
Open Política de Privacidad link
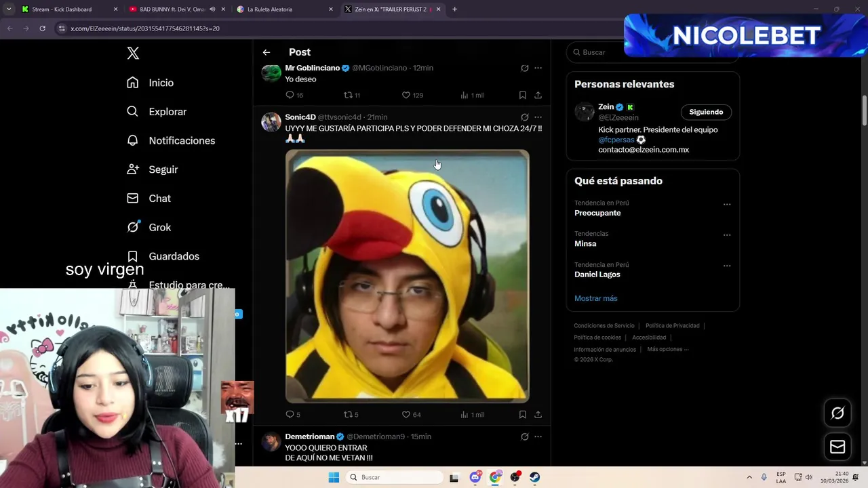[x=672, y=326]
